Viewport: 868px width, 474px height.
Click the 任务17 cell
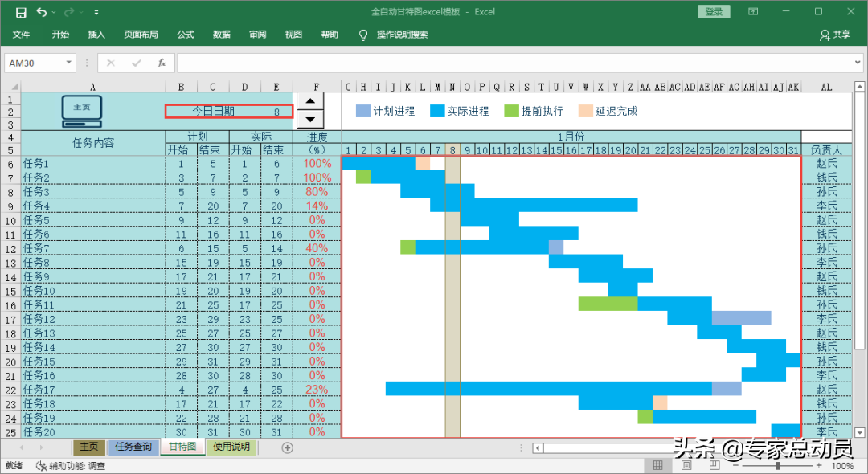tap(93, 390)
